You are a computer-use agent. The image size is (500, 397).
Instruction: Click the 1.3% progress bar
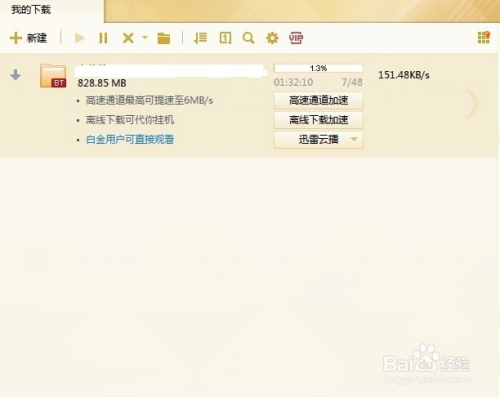point(318,68)
